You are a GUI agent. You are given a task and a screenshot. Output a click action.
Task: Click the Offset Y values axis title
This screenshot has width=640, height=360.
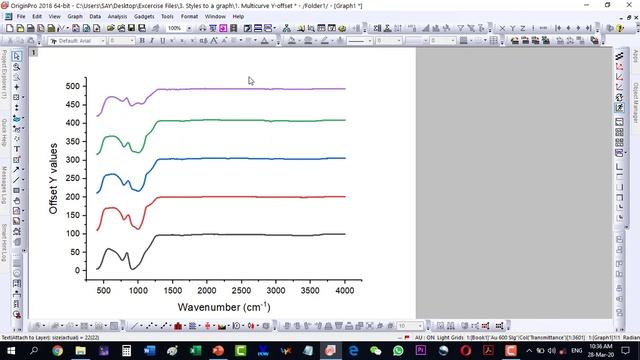click(x=53, y=178)
